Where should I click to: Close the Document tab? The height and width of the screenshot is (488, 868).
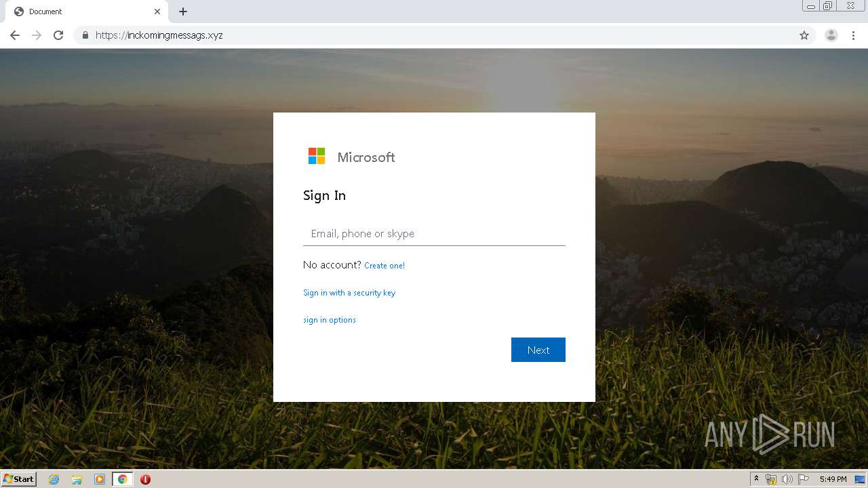coord(157,12)
